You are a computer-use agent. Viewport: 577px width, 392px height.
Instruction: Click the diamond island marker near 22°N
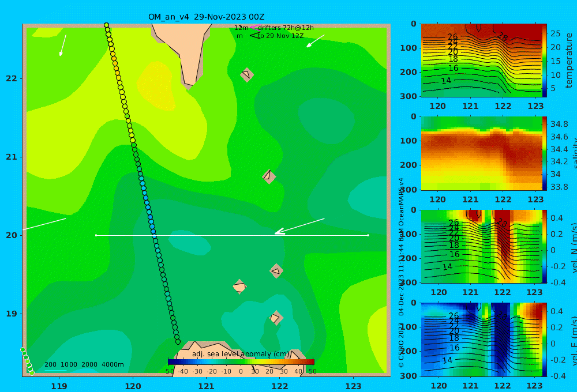point(247,74)
